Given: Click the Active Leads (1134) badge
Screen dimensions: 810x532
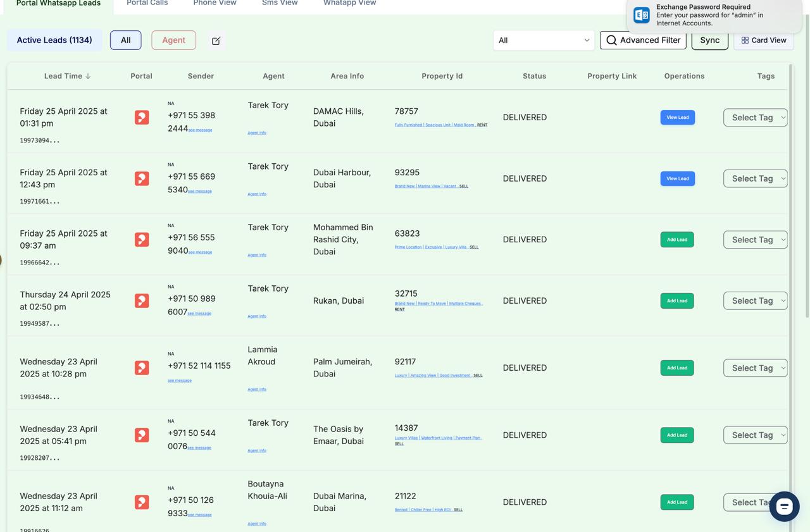Looking at the screenshot, I should (54, 40).
